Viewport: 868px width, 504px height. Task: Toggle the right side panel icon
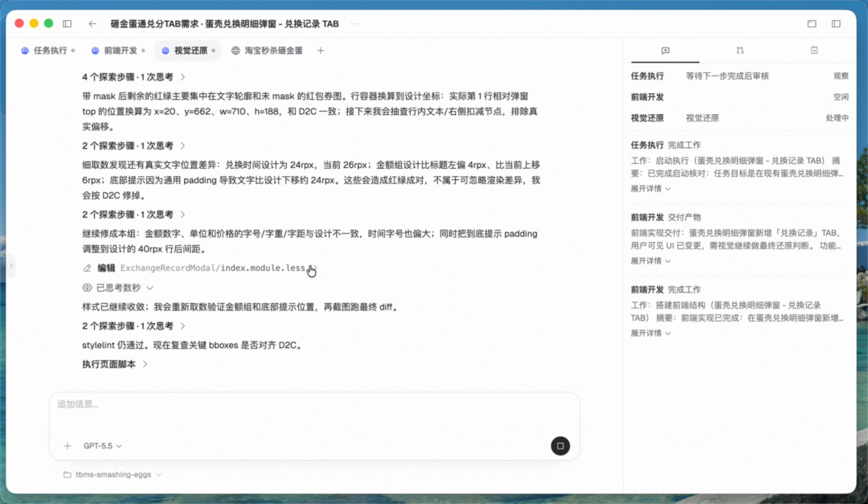(836, 24)
